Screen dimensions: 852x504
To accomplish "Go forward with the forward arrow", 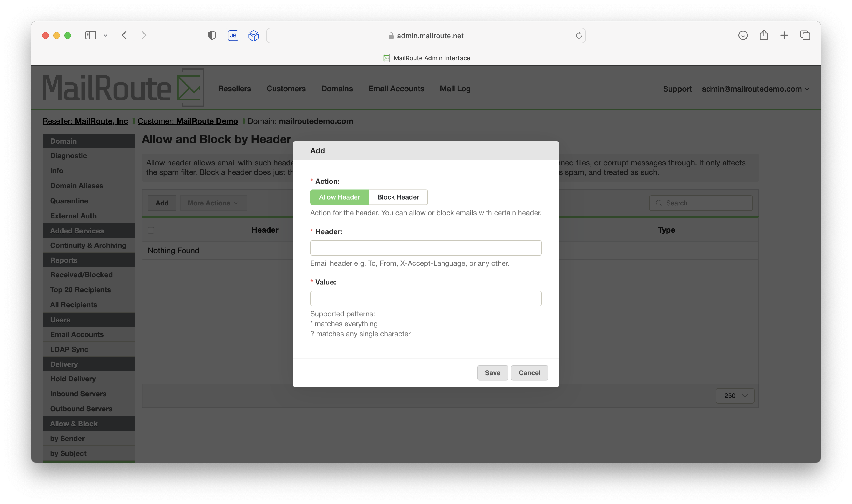I will [x=144, y=35].
